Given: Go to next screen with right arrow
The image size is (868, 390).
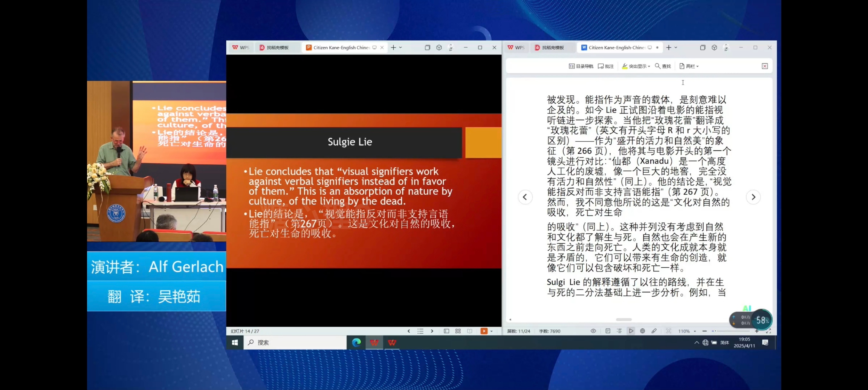Looking at the screenshot, I should (x=753, y=197).
